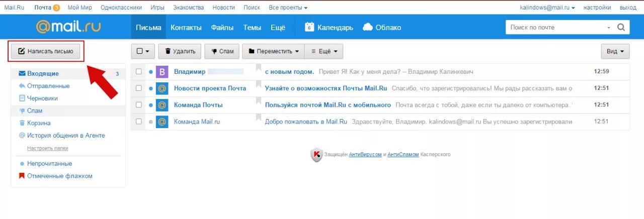Switch to the Контакты tab

(186, 28)
